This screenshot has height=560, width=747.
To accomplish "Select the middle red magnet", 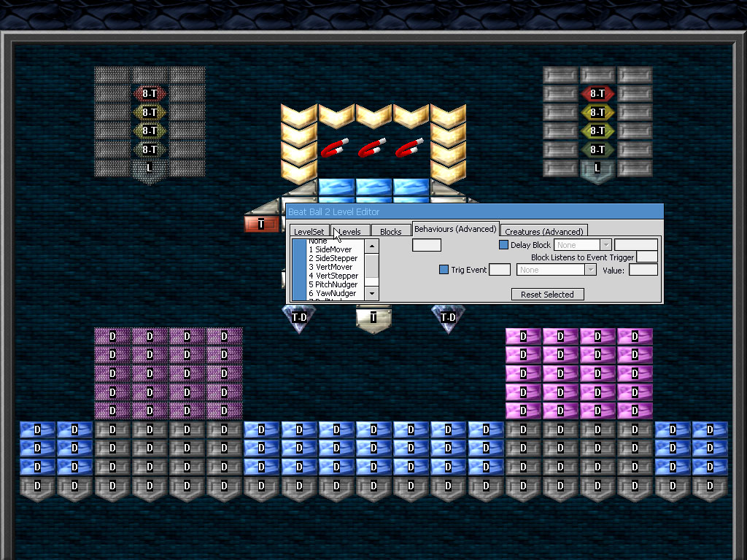I will pos(372,147).
